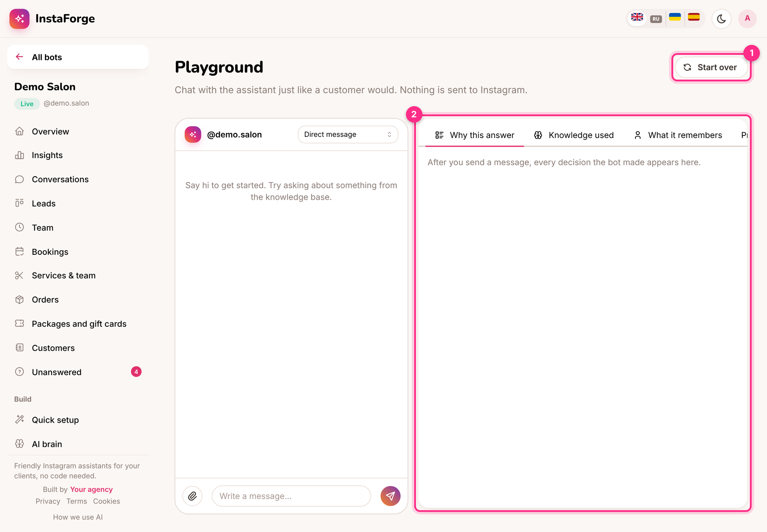
Task: Open the Terms link
Action: 77,501
